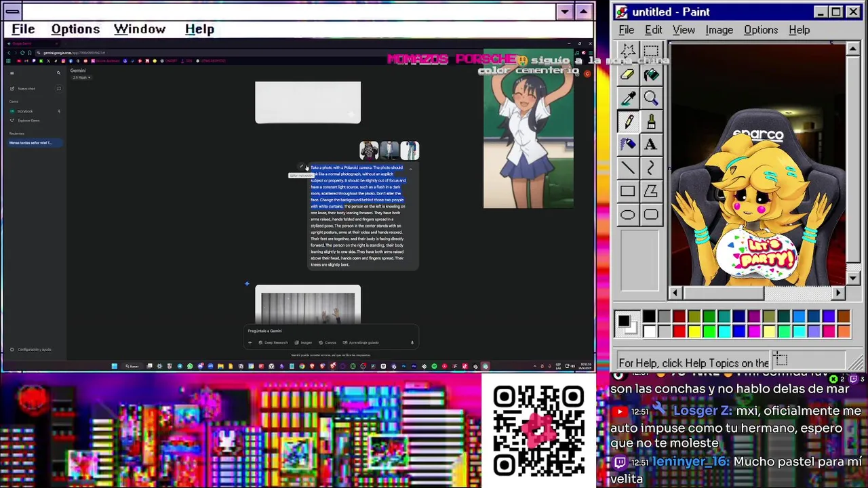Image resolution: width=868 pixels, height=488 pixels.
Task: Click the generated image thumbnail in Gemini
Action: tap(308, 306)
